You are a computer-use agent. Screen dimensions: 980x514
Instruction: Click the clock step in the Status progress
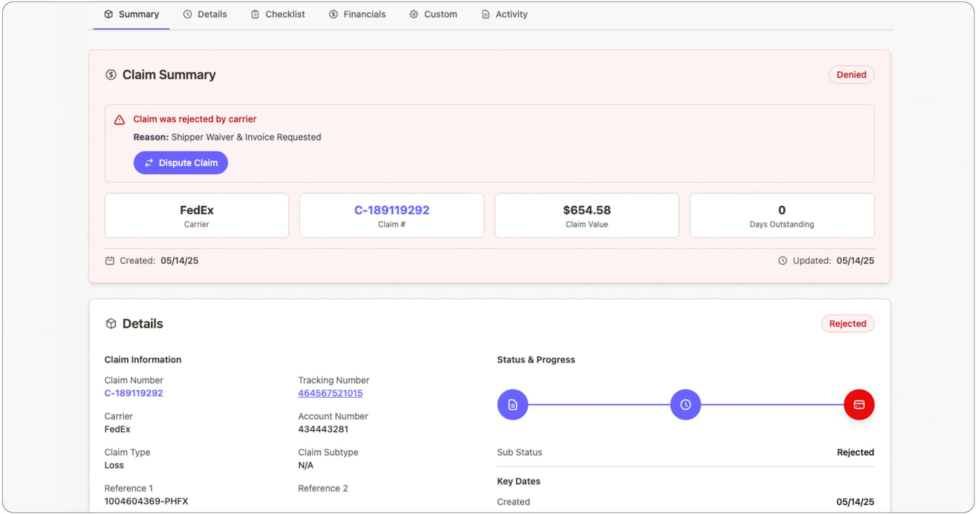pos(685,404)
